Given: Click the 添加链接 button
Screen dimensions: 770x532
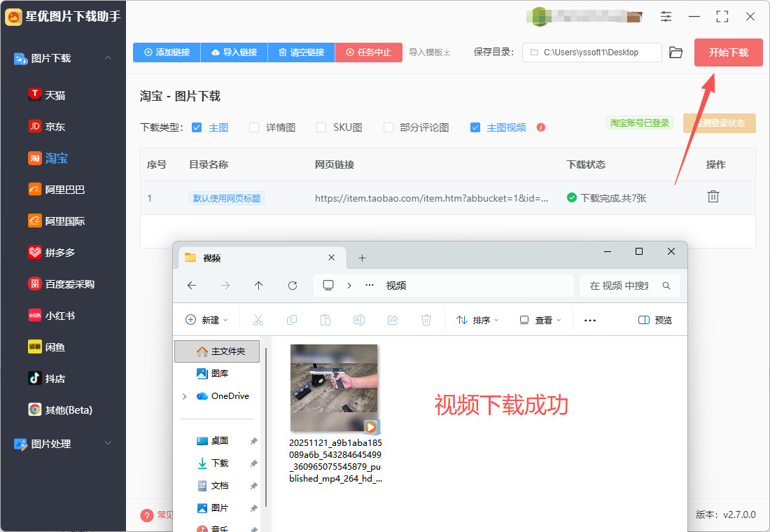Looking at the screenshot, I should click(x=167, y=52).
